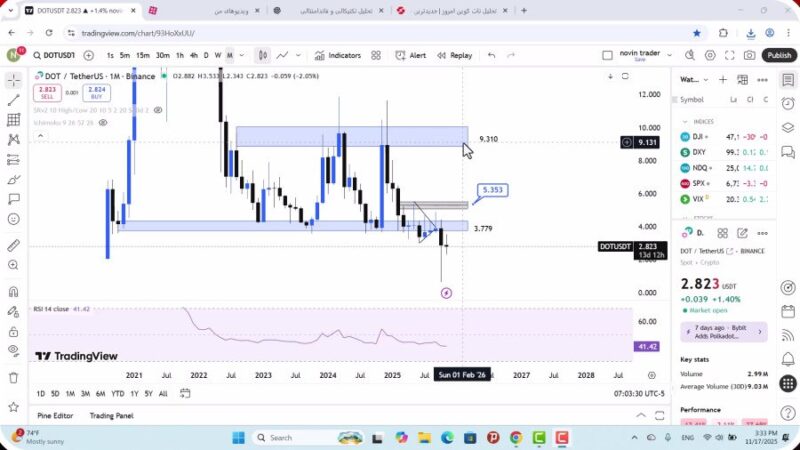Click the Publish button
Viewport: 800px width, 450px height.
778,56
